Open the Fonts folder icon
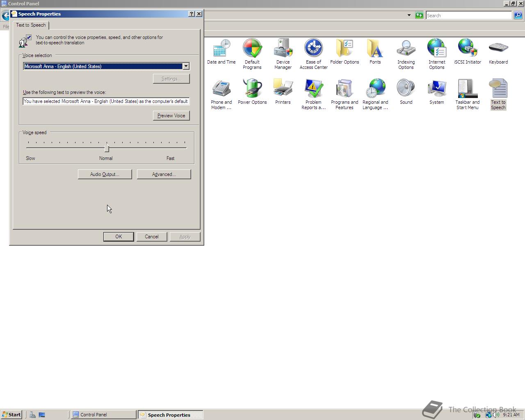 (x=375, y=52)
